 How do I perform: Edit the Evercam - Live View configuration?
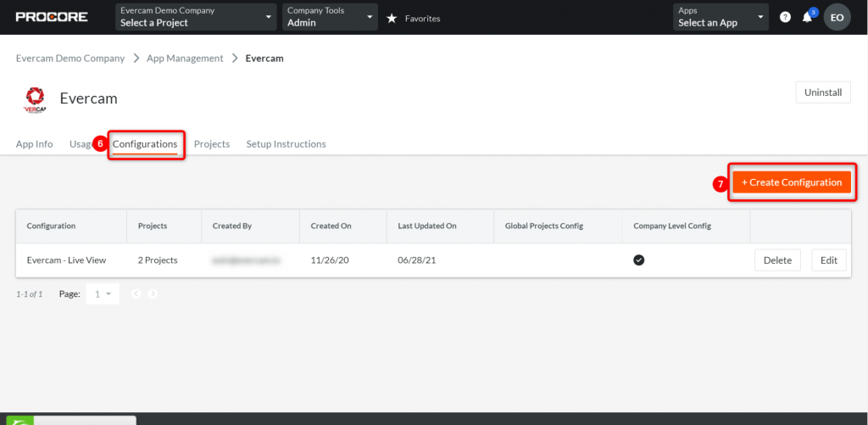(x=829, y=260)
